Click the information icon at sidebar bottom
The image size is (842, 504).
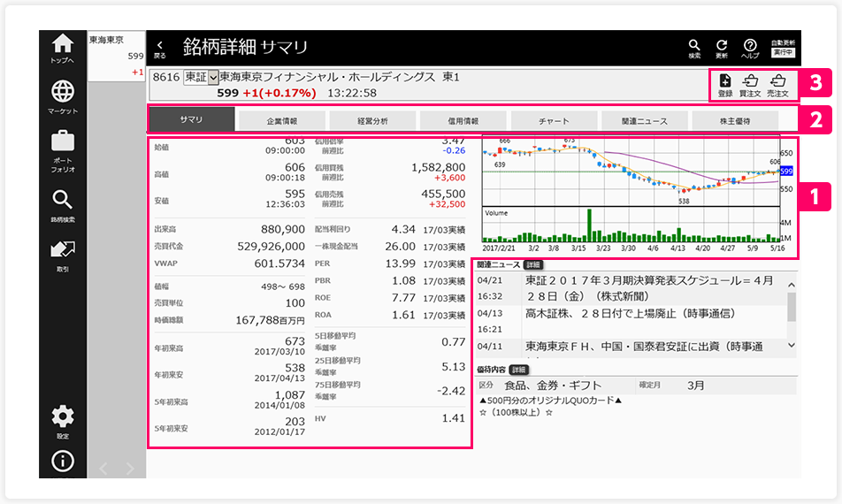point(62,461)
